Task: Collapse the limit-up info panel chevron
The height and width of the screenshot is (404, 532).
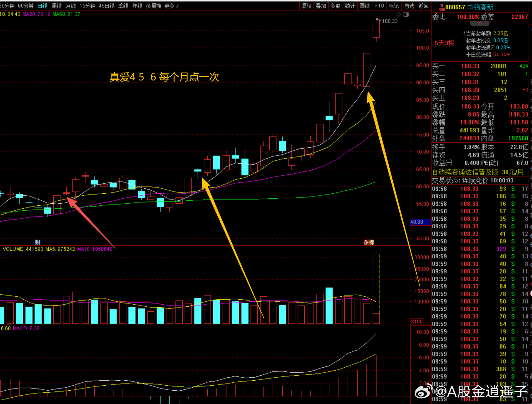Action: (480, 24)
